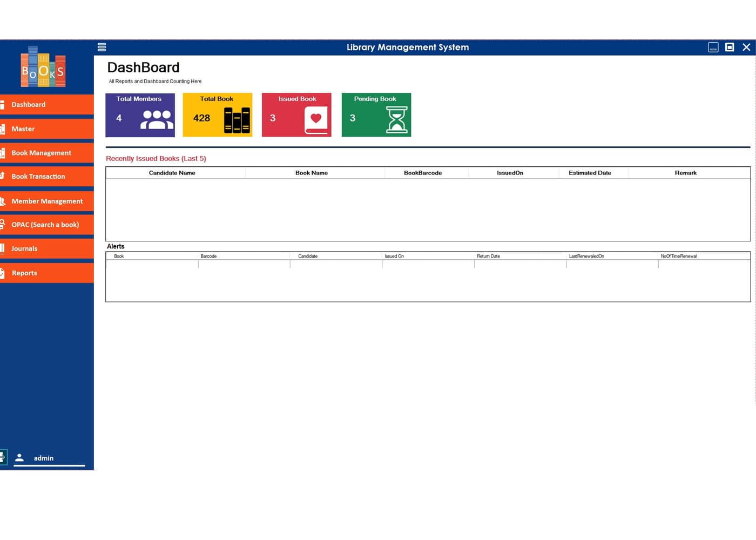Screen dimensions: 756x540
Task: Go to Book Transaction section
Action: (x=47, y=177)
